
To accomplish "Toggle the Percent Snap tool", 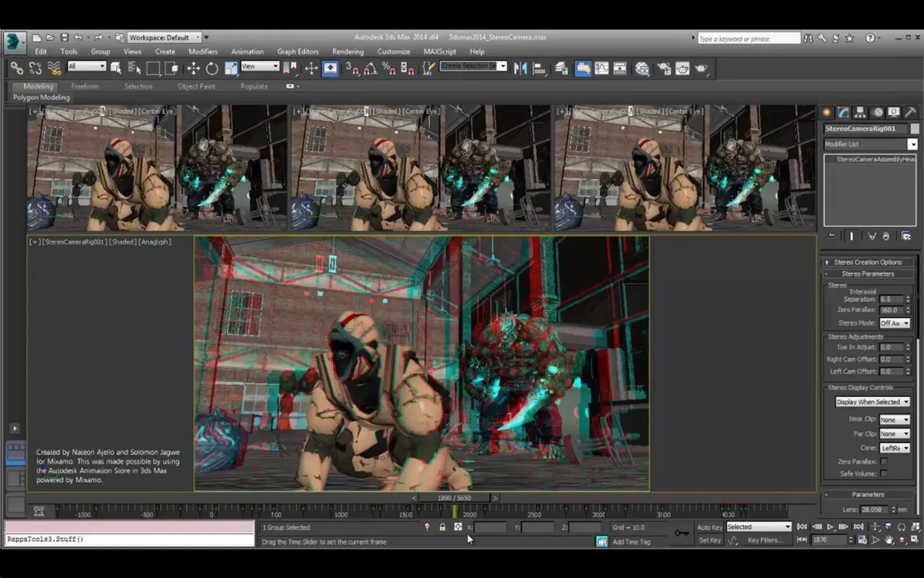I will click(389, 68).
